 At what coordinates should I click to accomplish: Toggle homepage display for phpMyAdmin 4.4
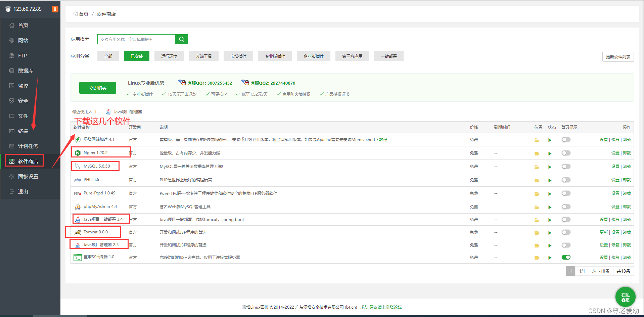(x=566, y=207)
